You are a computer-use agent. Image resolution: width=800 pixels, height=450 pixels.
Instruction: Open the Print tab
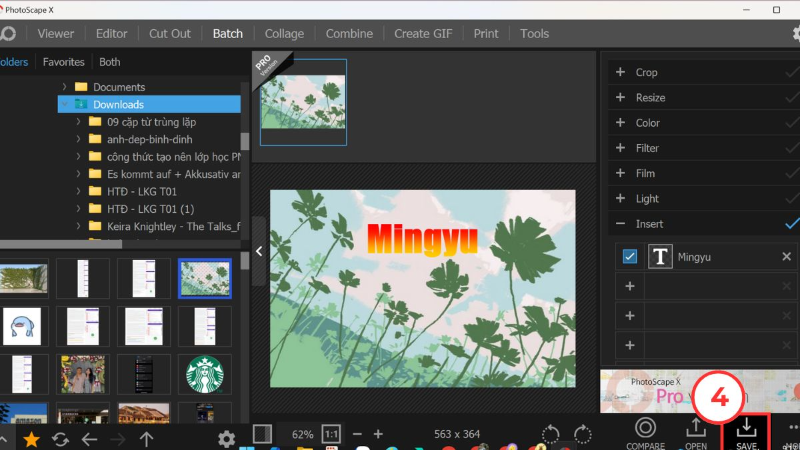486,34
